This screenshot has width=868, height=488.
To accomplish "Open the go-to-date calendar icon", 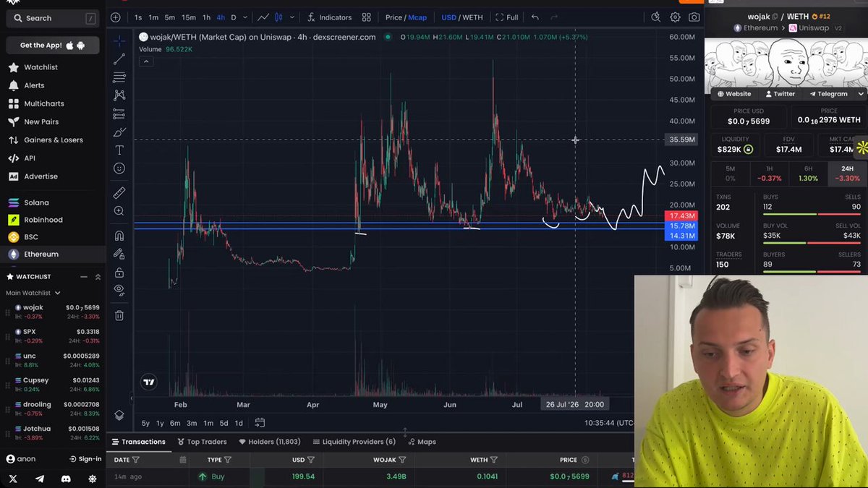I will (x=260, y=423).
